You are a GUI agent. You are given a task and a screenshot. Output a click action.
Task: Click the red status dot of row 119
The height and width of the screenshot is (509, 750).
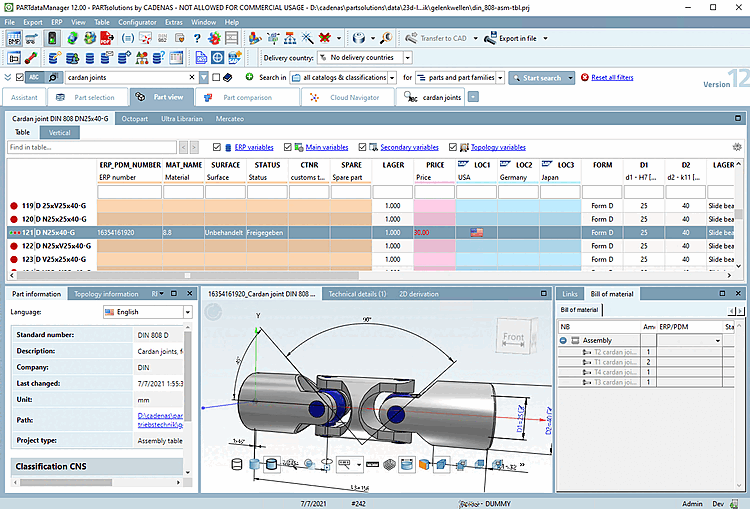(13, 204)
